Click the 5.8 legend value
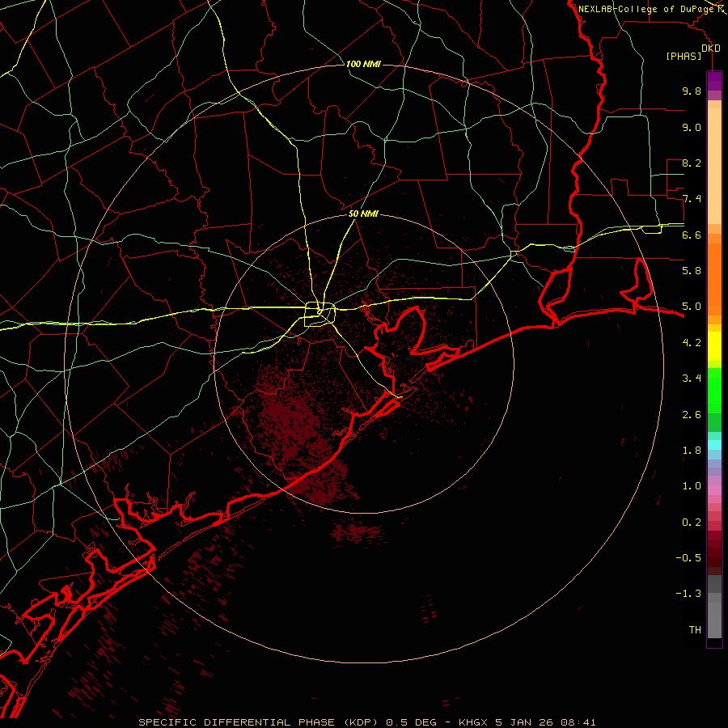 (692, 271)
